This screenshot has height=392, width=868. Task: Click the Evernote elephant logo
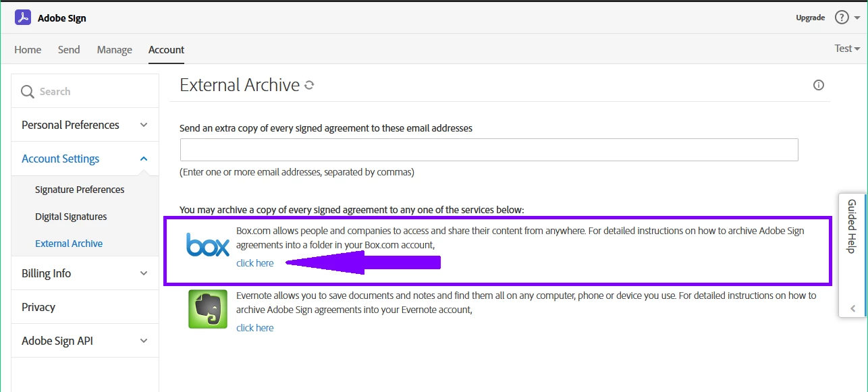tap(208, 309)
